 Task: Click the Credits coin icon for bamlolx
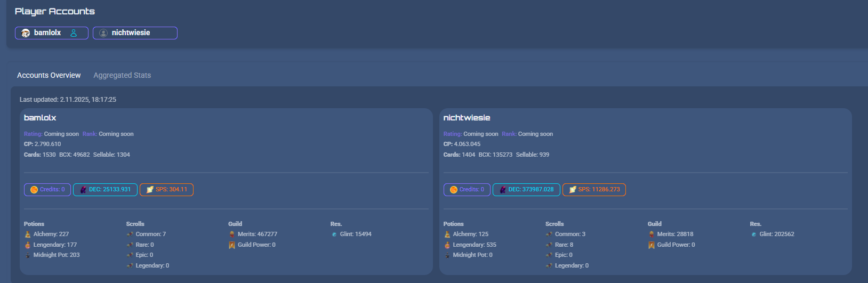(x=34, y=190)
